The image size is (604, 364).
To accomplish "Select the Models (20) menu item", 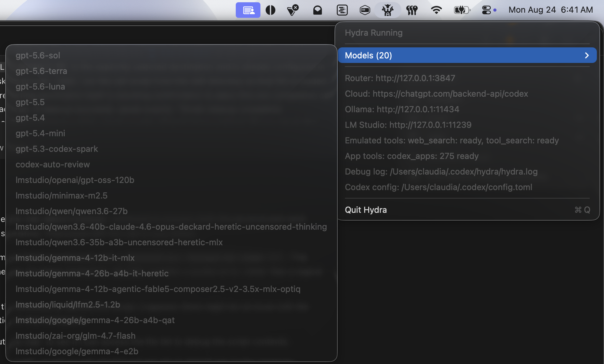I will [467, 55].
